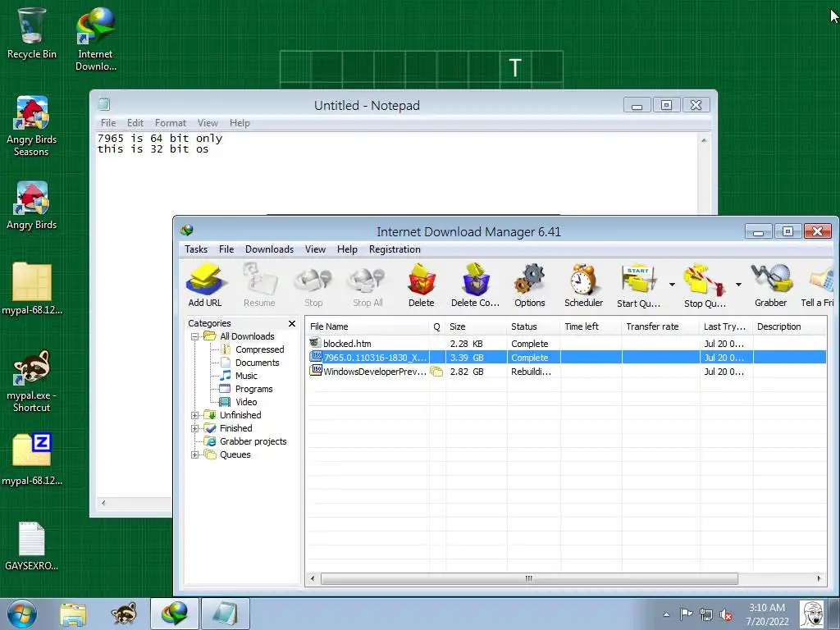
Task: Click the Stop Queue toolbar icon
Action: [x=705, y=285]
